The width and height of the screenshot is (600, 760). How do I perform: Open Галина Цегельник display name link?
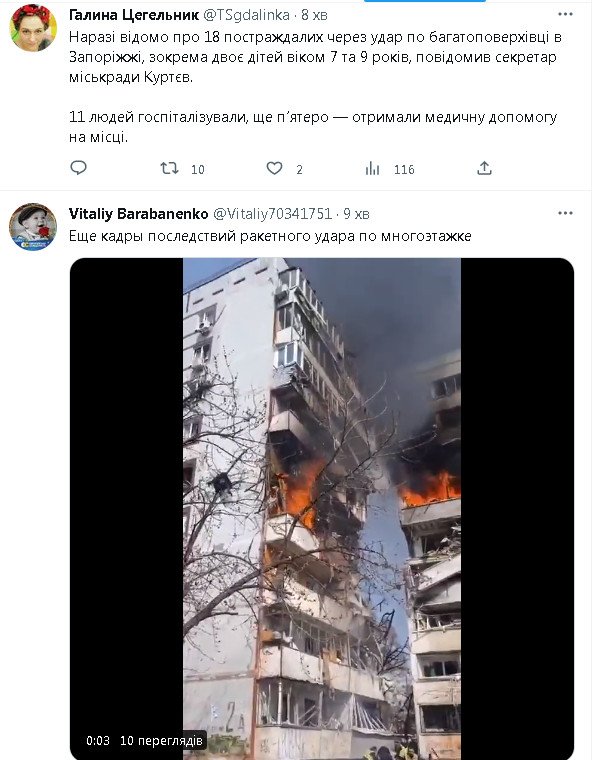click(x=134, y=15)
